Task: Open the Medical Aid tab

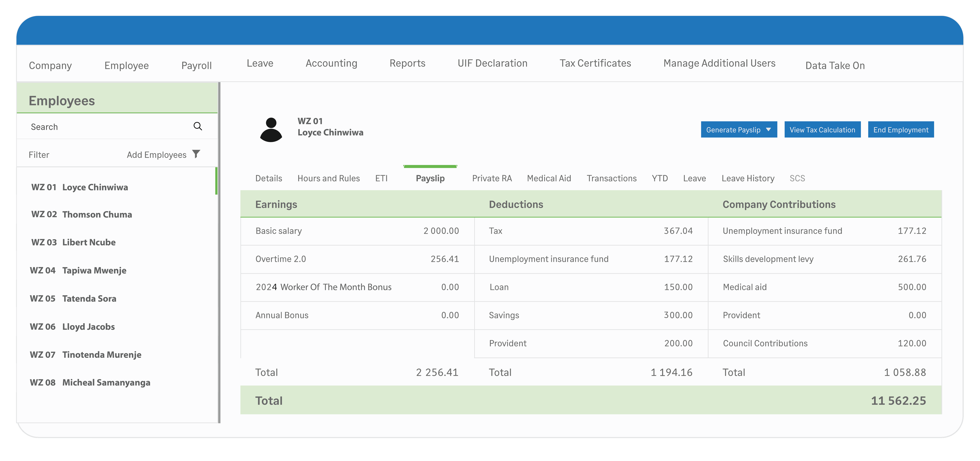Action: (549, 178)
